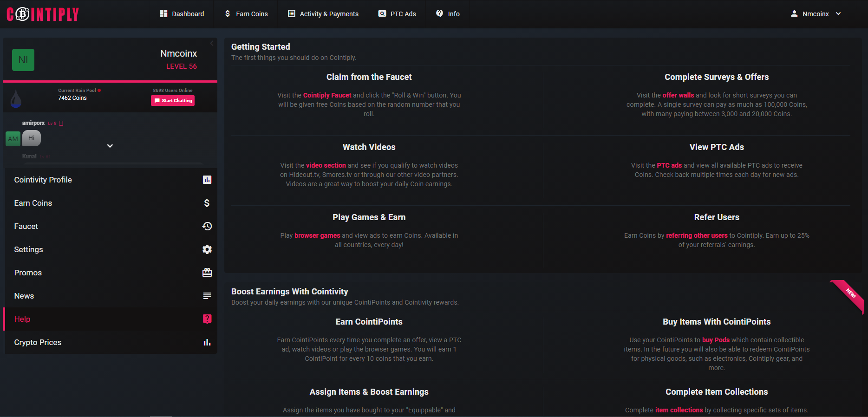The image size is (868, 417).
Task: Follow the referring other users link
Action: click(x=697, y=235)
